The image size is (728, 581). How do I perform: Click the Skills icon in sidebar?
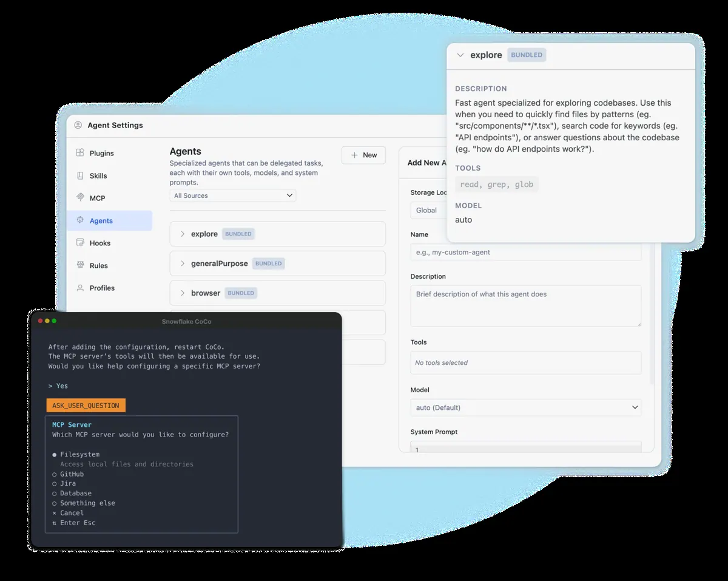click(80, 175)
